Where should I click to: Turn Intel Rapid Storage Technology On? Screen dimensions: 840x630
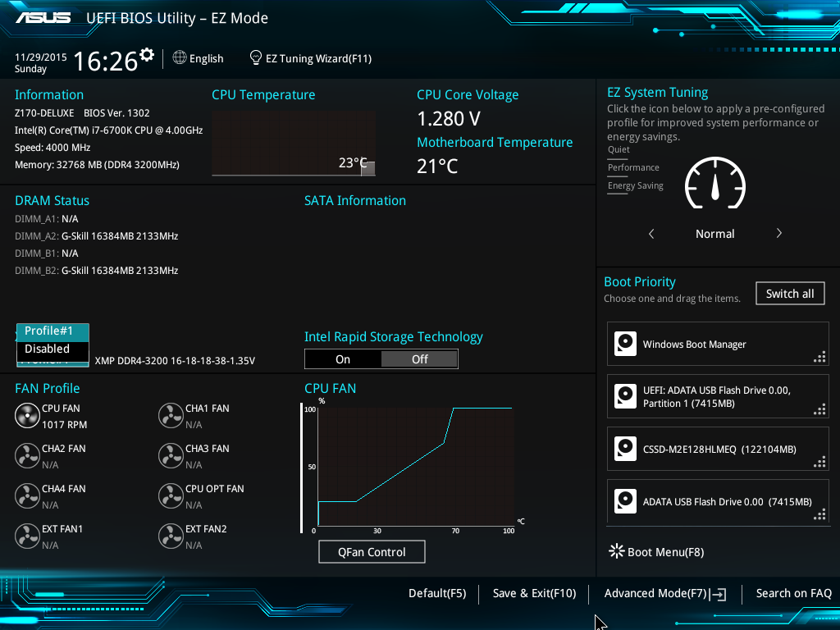coord(343,359)
